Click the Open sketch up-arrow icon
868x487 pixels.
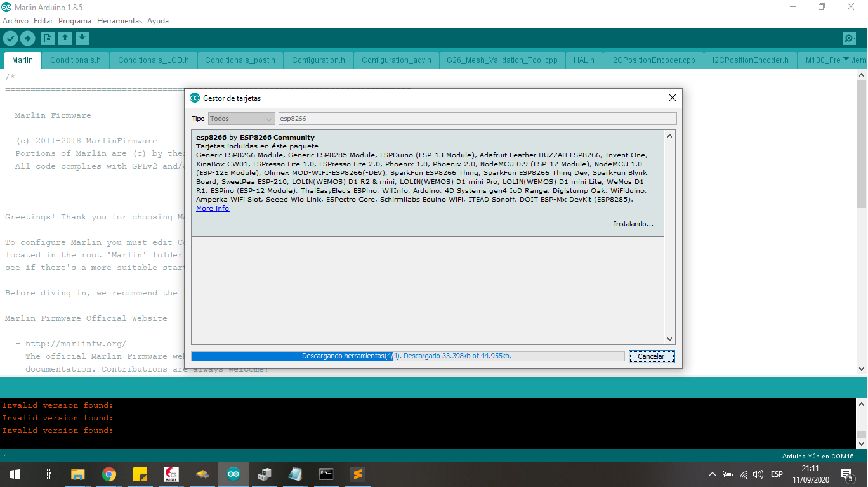[x=65, y=39]
